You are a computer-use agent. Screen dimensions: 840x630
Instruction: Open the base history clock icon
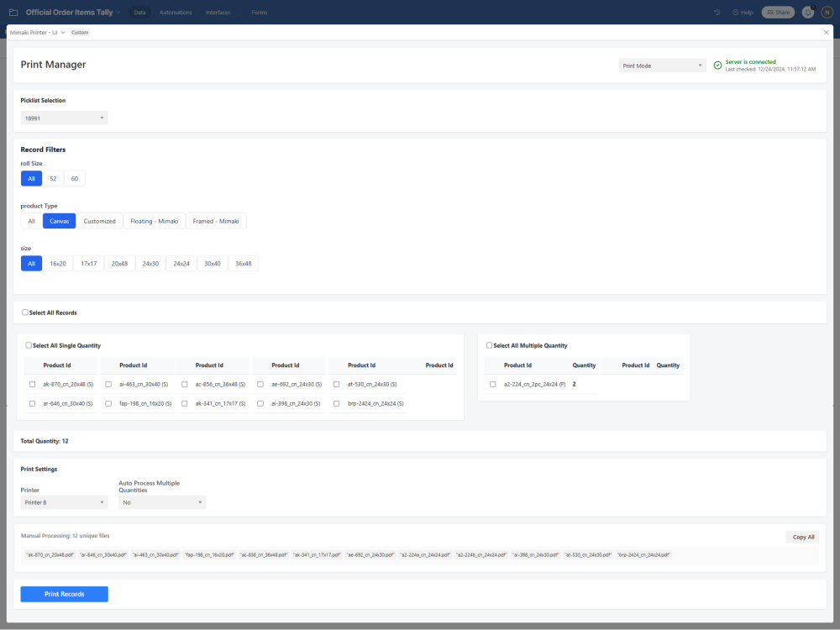(717, 13)
